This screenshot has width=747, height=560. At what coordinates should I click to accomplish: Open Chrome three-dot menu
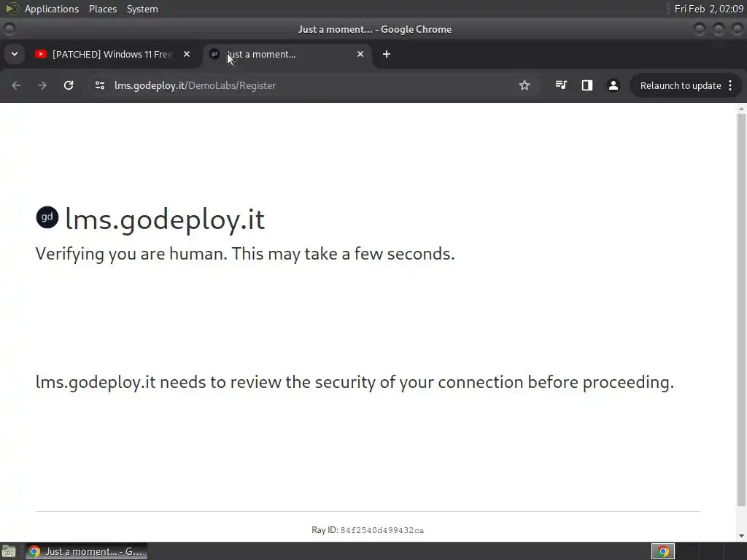730,85
